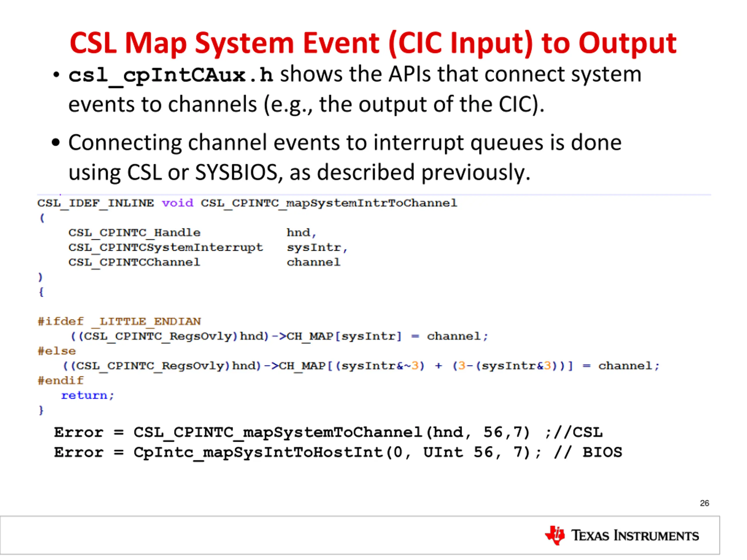
Task: Click the 'hnd,' parameter name
Action: click(x=301, y=232)
